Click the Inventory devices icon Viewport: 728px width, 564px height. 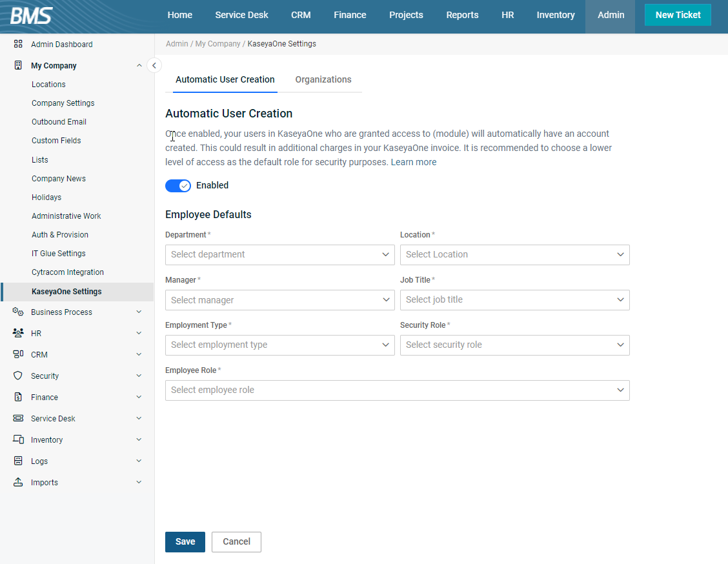18,439
